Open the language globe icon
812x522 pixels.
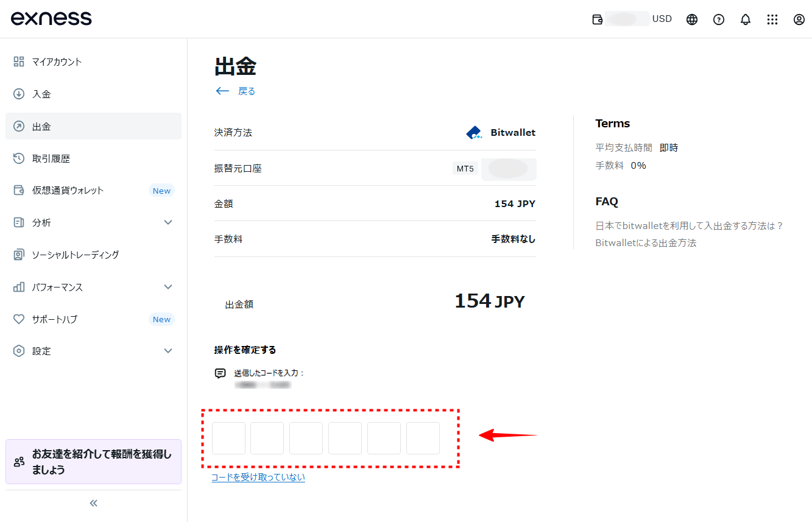(x=692, y=19)
